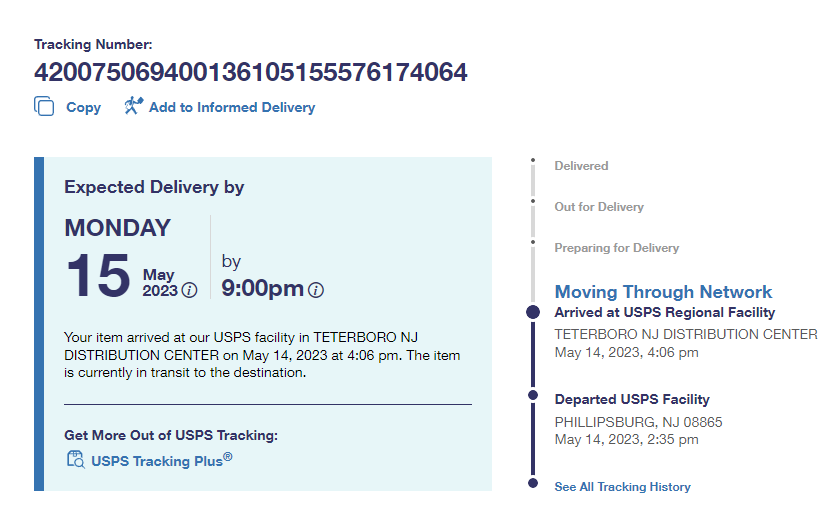Click the Departed USPS Facility marker dot
Viewport: 827px width, 514px height.
click(533, 396)
